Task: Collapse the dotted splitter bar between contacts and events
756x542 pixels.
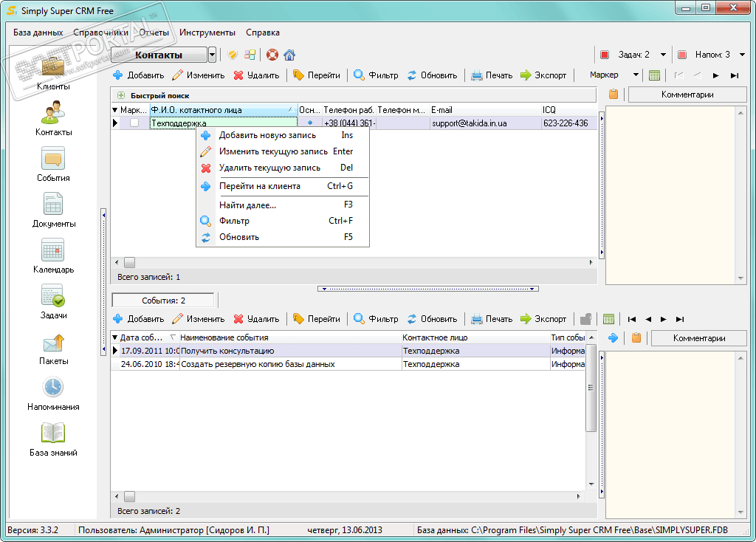Action: (428, 289)
